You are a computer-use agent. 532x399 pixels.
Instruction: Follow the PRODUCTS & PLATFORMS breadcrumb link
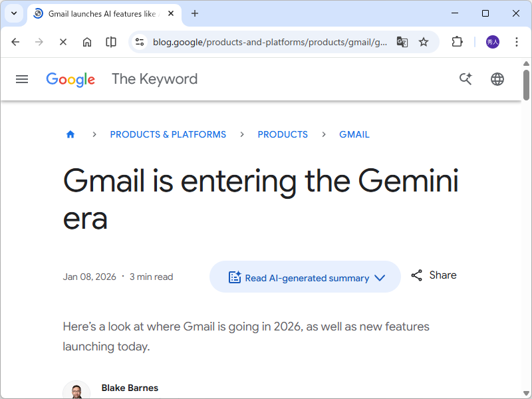pos(168,134)
